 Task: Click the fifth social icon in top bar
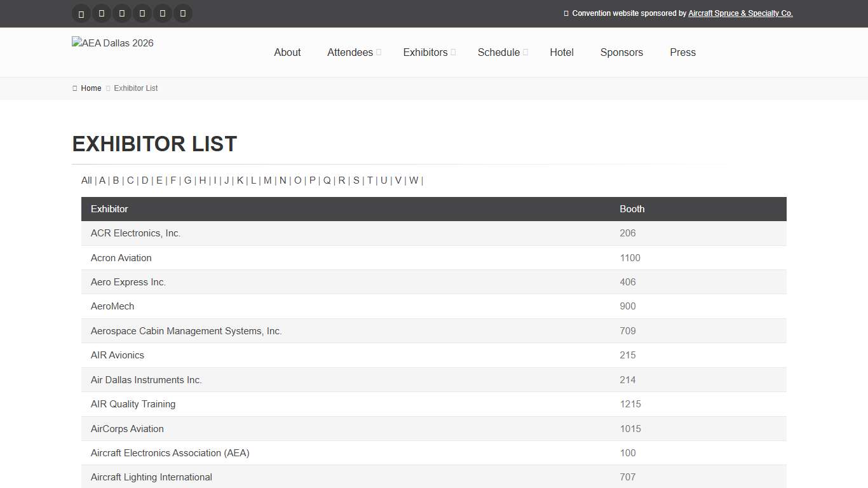[163, 13]
